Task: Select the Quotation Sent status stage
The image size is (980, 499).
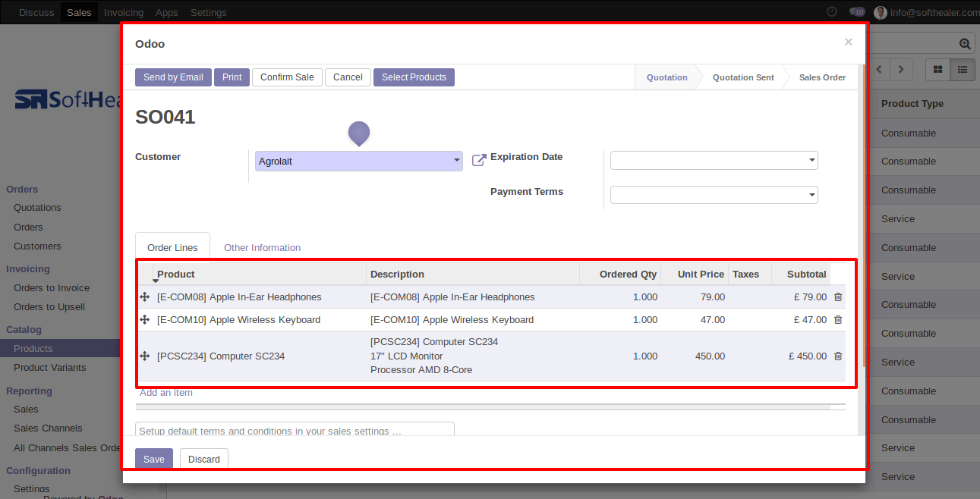Action: pos(743,77)
